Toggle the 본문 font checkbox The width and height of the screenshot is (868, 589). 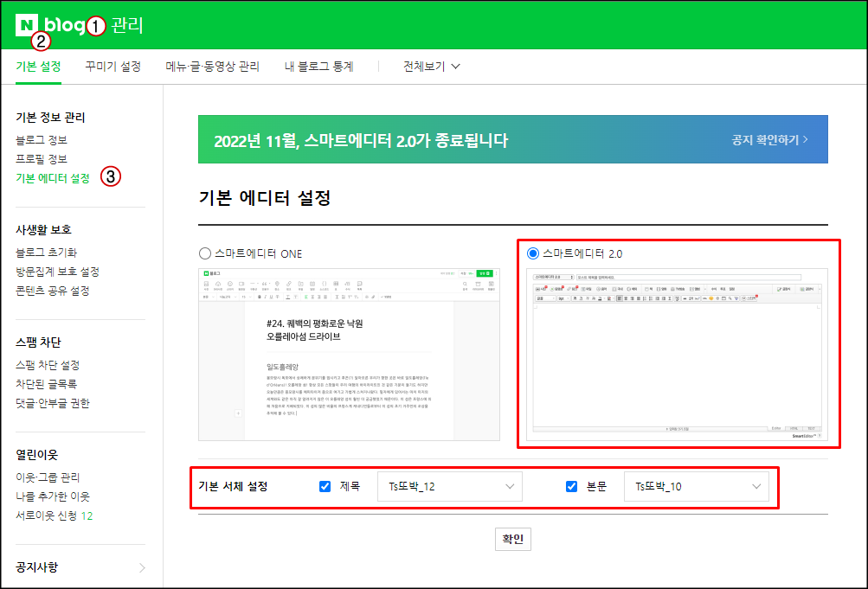pos(571,486)
